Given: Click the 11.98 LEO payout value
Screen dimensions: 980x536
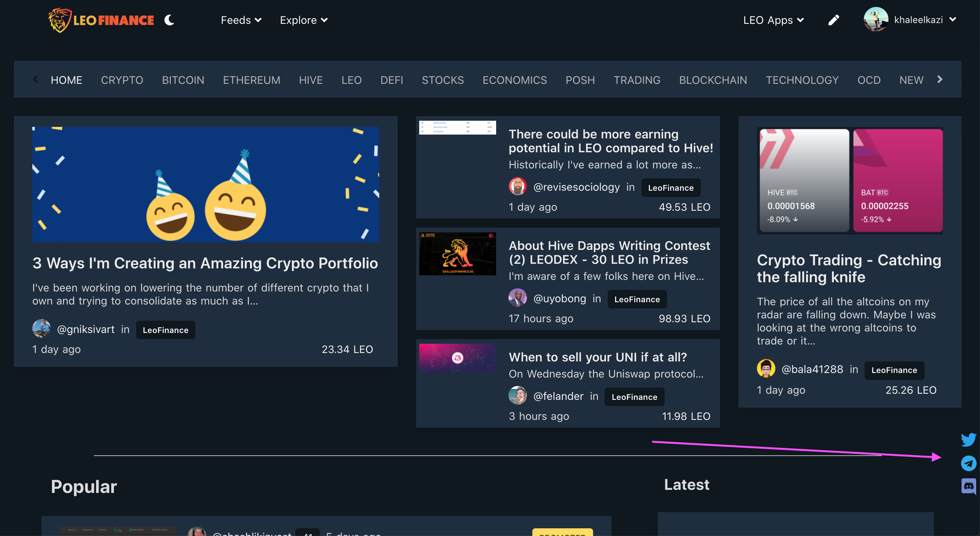Looking at the screenshot, I should point(686,416).
